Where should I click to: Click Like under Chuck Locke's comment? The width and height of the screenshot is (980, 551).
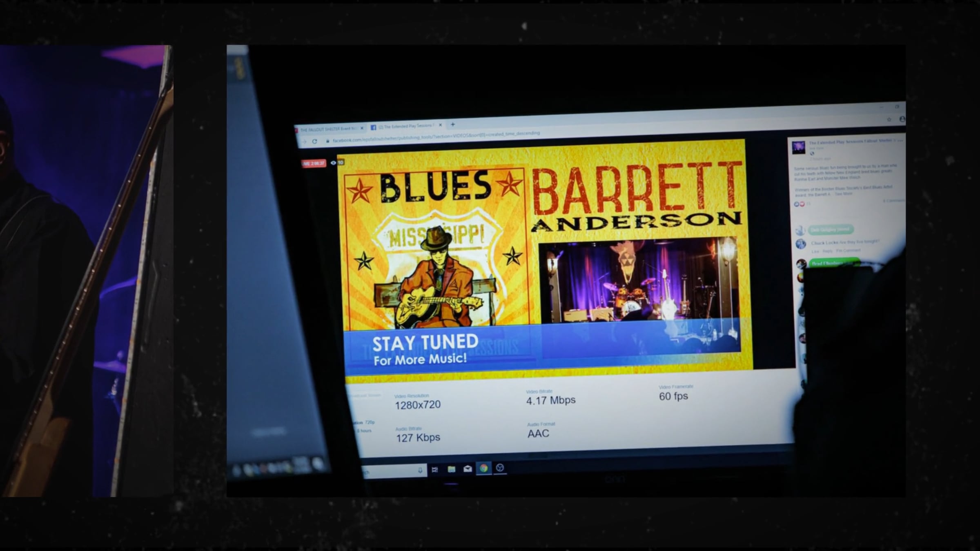(x=815, y=251)
